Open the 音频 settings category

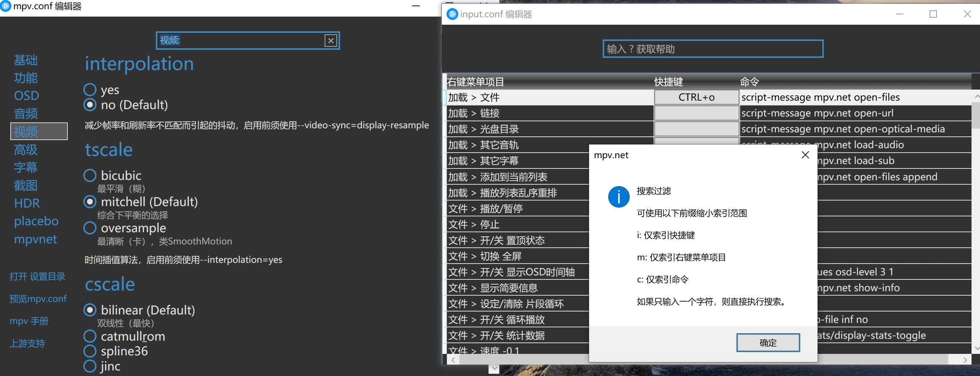coord(25,114)
